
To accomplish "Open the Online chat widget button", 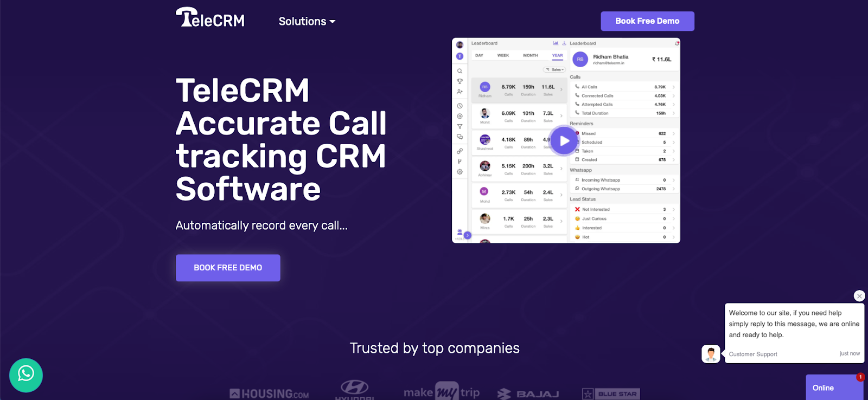I will 834,388.
